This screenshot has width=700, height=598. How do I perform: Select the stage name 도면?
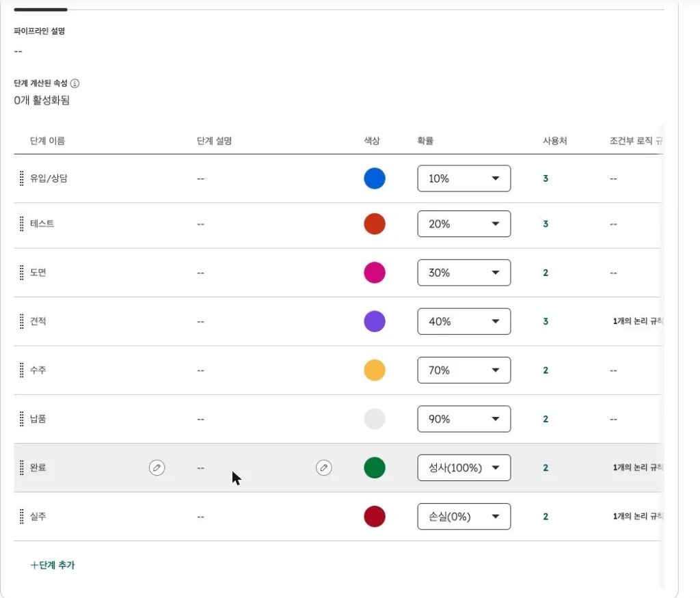tap(38, 273)
